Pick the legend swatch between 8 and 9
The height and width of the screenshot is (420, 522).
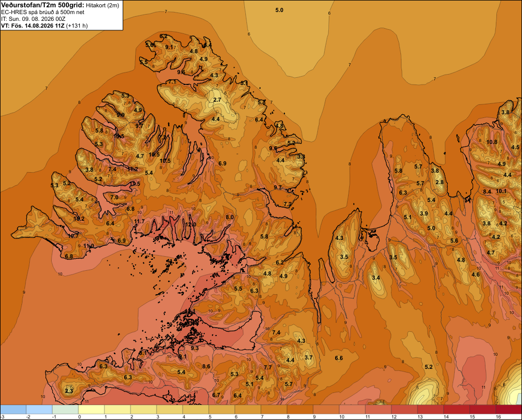pos(300,410)
